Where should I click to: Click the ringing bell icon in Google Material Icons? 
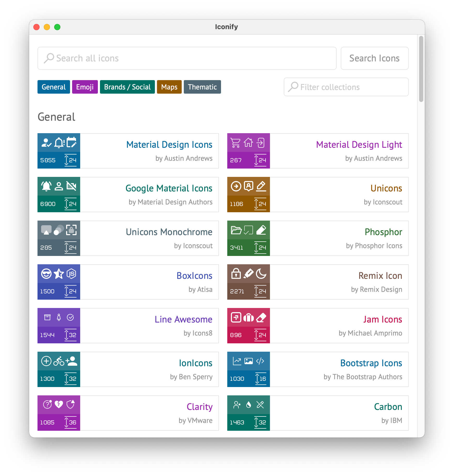click(x=46, y=186)
